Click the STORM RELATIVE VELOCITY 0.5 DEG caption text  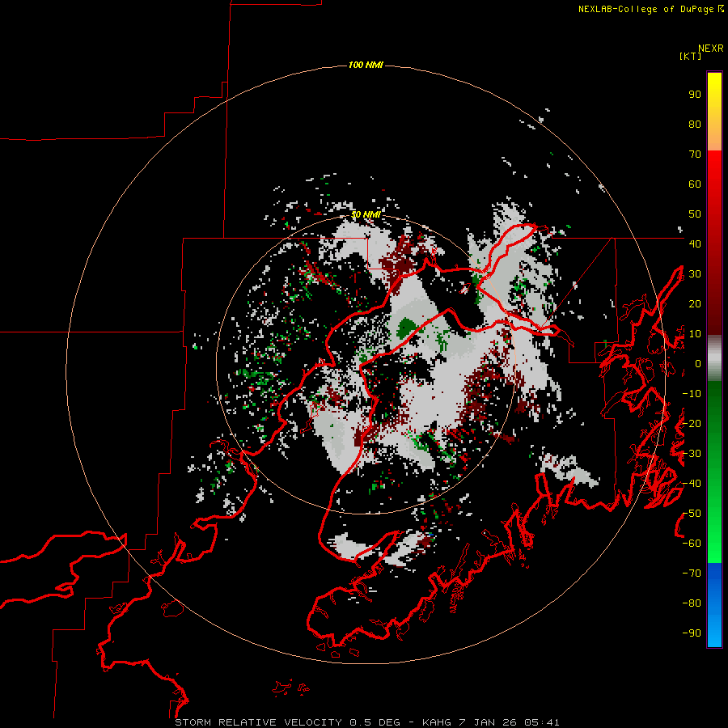pyautogui.click(x=287, y=722)
